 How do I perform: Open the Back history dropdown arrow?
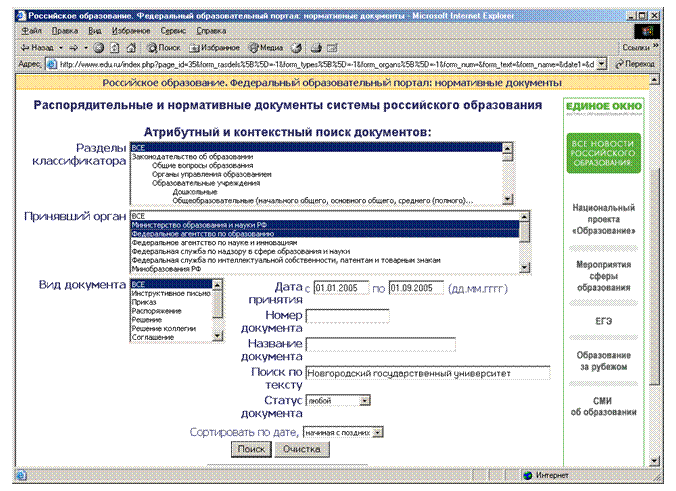pyautogui.click(x=61, y=48)
